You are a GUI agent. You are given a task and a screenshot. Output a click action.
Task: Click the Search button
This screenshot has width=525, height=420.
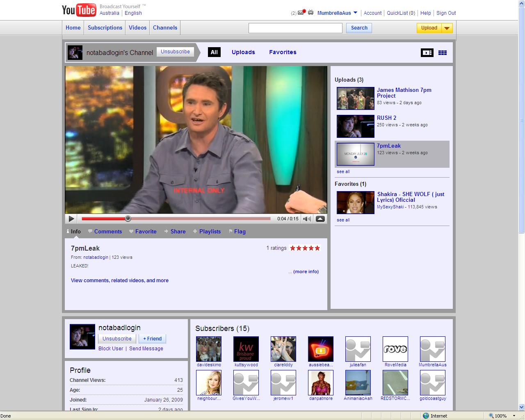[x=359, y=28]
